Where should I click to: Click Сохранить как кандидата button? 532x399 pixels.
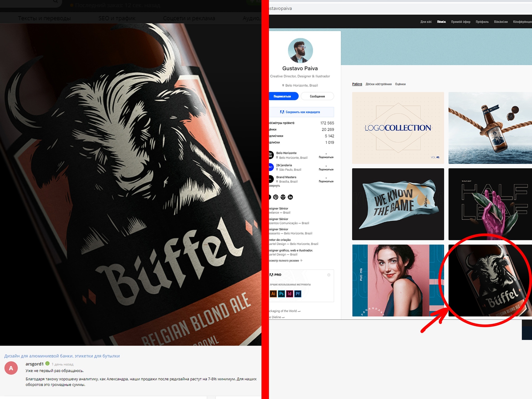[301, 112]
